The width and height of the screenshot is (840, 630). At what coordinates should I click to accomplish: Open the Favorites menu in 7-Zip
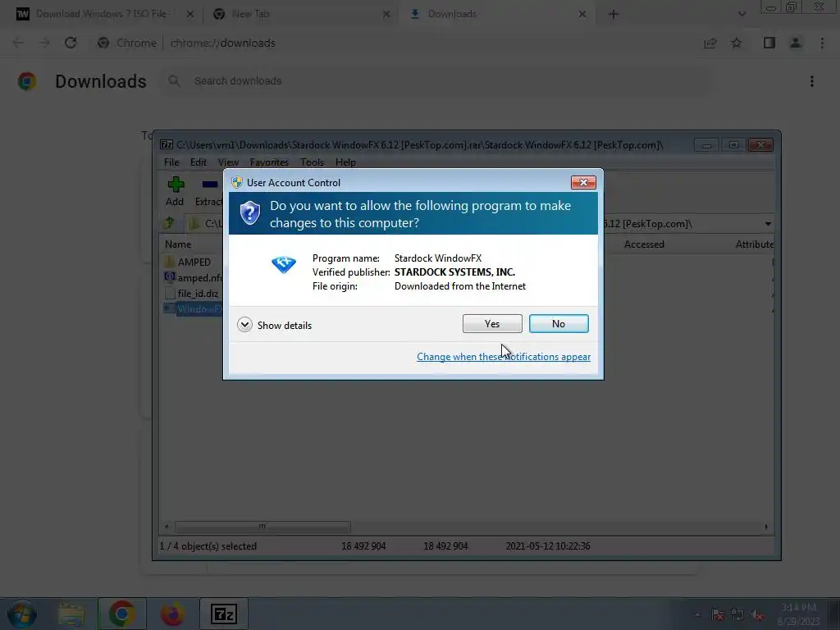tap(269, 162)
